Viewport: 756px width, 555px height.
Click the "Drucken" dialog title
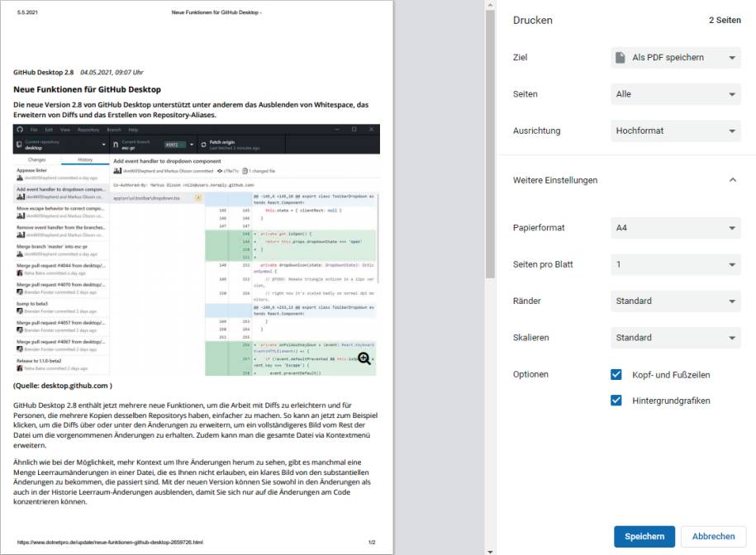tap(533, 20)
